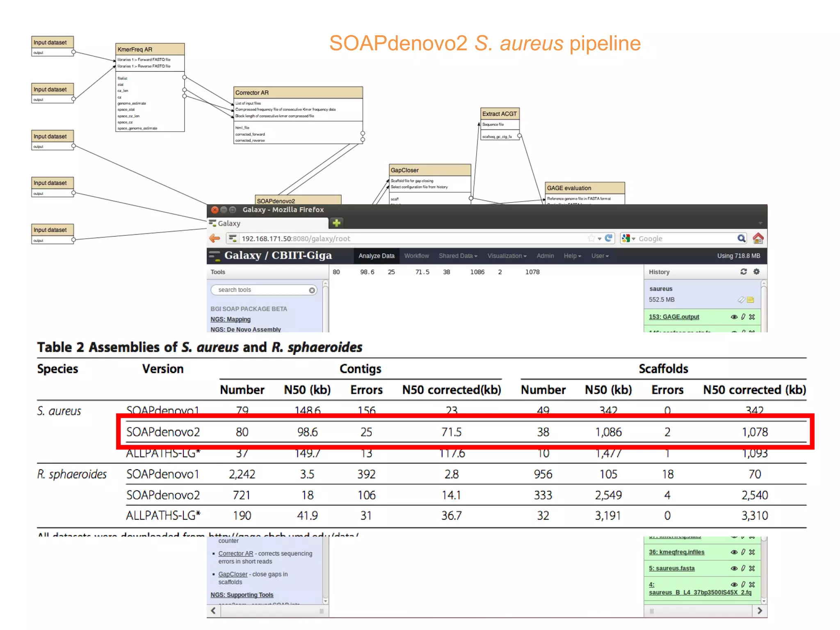
Task: Expand the NGS: Supporting Tools section
Action: pos(242,595)
